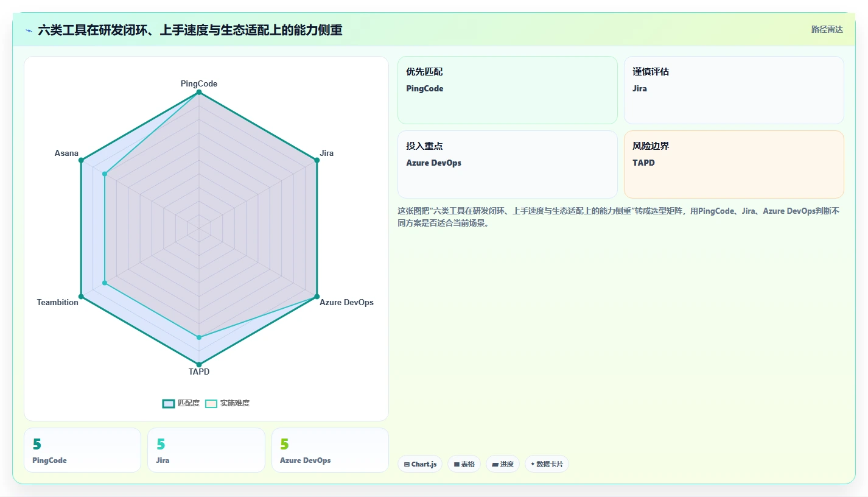Click the Azure DevOps score card showing 5
This screenshot has width=868, height=497.
(330, 450)
